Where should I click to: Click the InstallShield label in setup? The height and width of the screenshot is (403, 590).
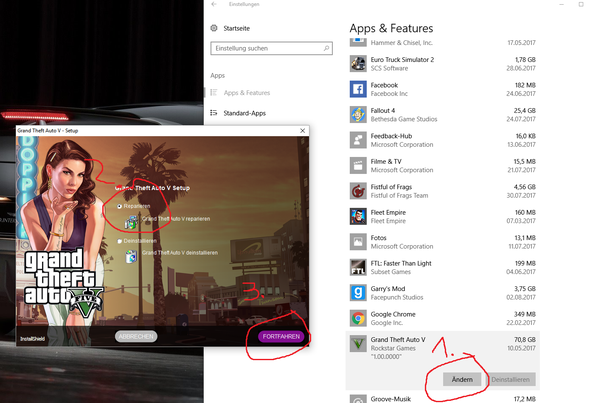coord(32,339)
